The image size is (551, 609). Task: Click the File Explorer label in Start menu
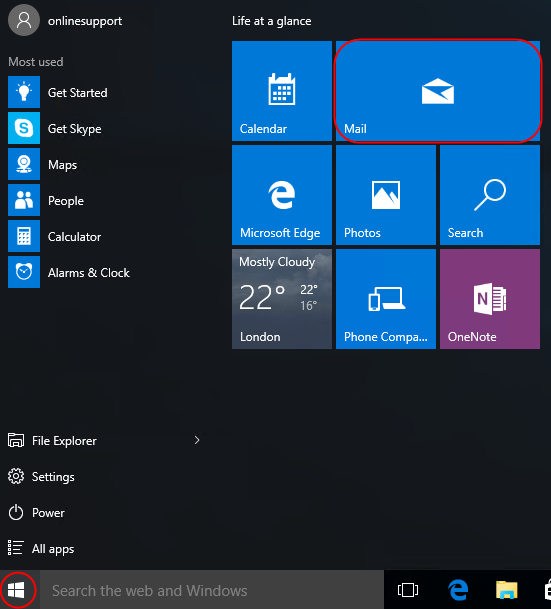pyautogui.click(x=64, y=441)
